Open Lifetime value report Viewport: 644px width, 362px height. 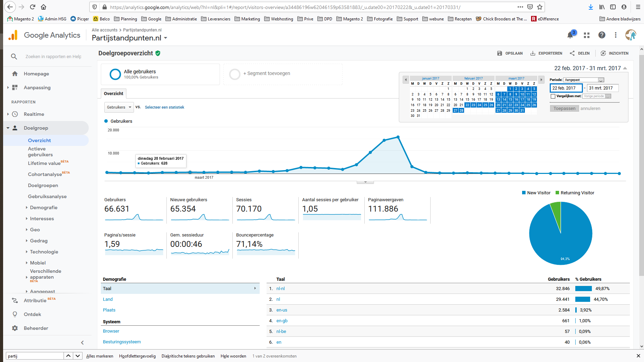[44, 163]
